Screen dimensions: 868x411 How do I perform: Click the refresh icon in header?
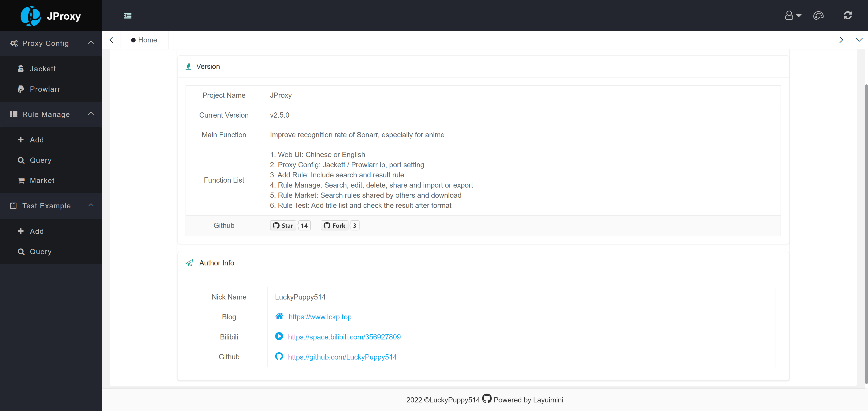[847, 16]
